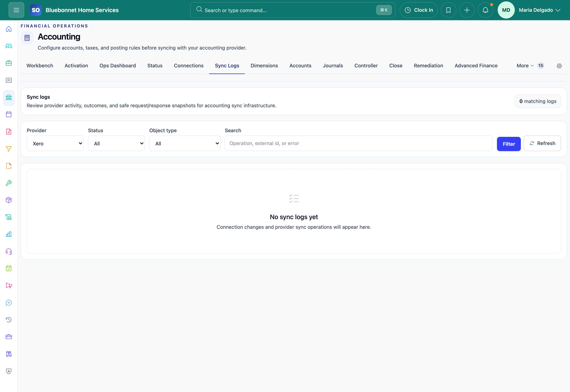Viewport: 570px width, 392px height.
Task: Open the orange funnel icon in the sidebar
Action: 9,149
